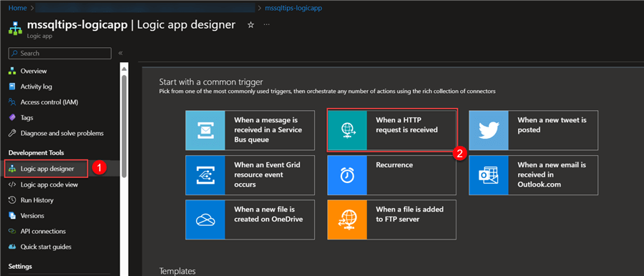Click the Service Bus queue tile icon
The image size is (644, 276).
205,130
